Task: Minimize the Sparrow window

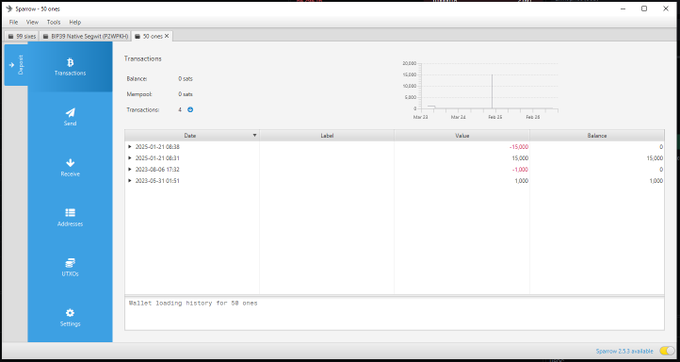Action: pos(622,9)
